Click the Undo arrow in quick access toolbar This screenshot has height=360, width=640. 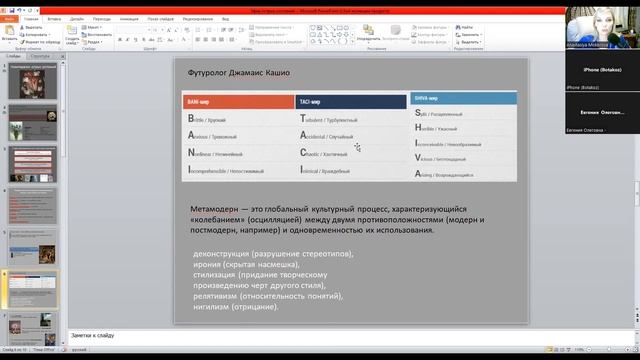19,11
